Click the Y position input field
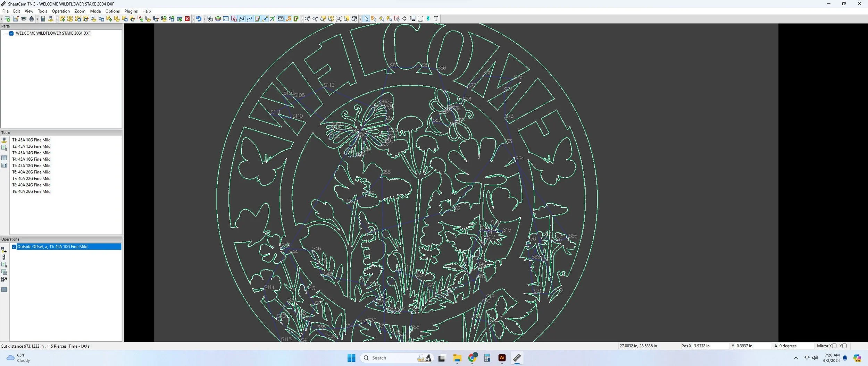This screenshot has height=366, width=868. pos(753,346)
